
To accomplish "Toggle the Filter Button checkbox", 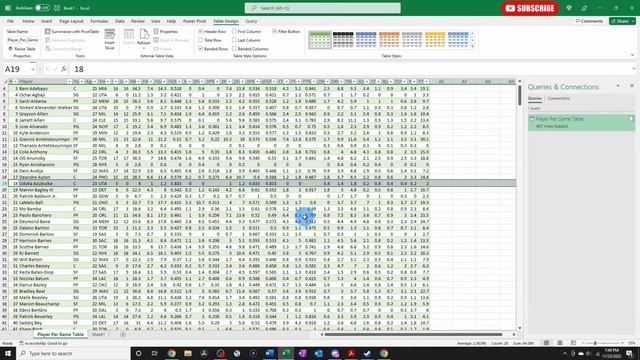I will click(274, 31).
